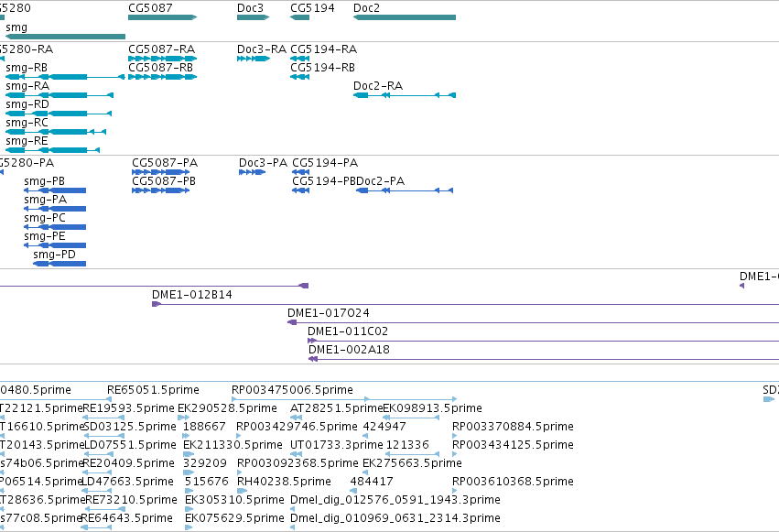Click the CG5087-PA protein label
The image size is (779, 532).
click(x=165, y=163)
